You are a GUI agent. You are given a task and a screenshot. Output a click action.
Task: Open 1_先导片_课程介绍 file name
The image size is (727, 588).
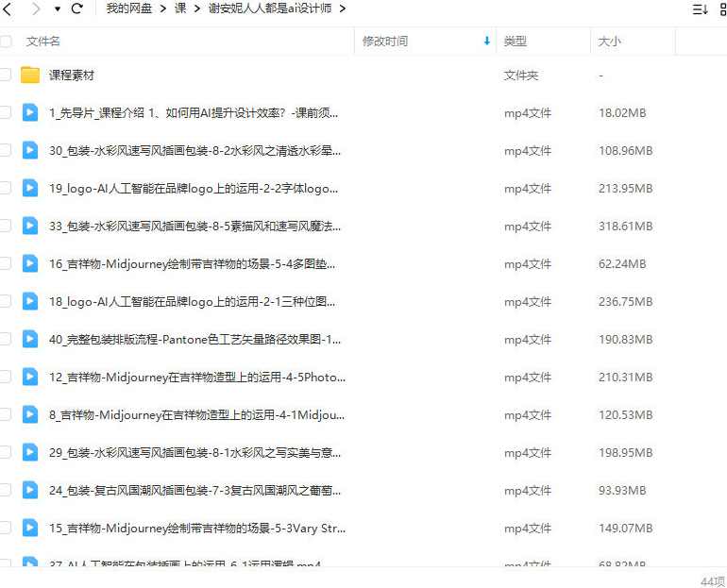point(194,112)
